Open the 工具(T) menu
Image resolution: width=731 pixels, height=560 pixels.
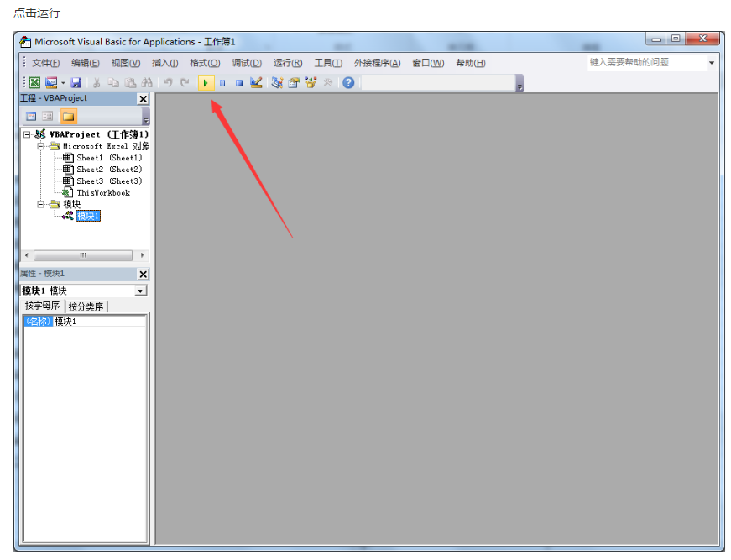coord(328,63)
